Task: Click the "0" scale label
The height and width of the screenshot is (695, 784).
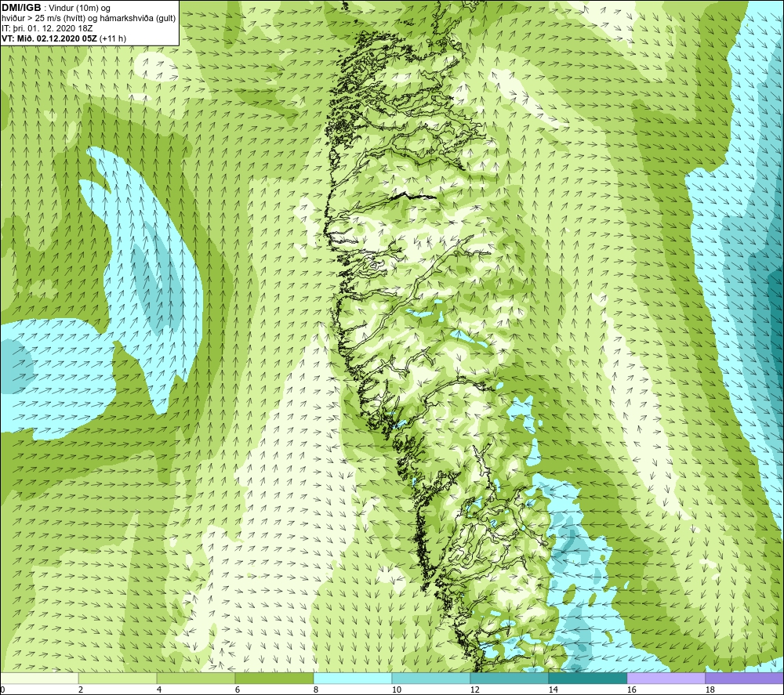Action: pos(2,690)
